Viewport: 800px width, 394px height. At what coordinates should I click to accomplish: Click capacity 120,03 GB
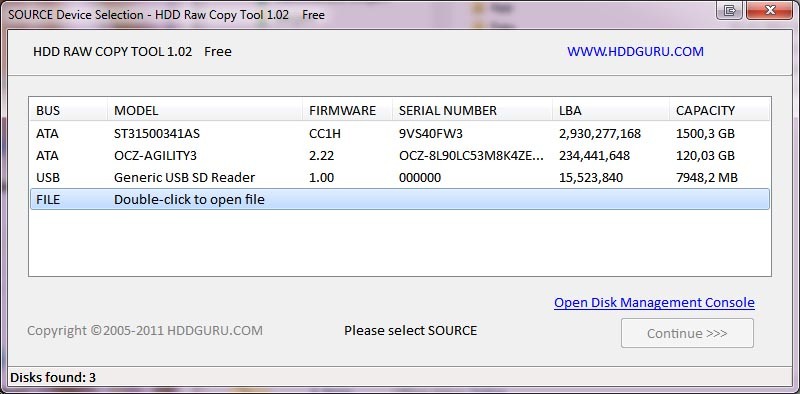point(705,155)
